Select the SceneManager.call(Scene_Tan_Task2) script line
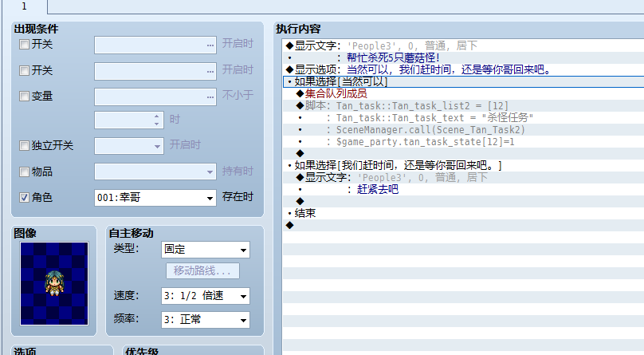This screenshot has width=644, height=355. (x=463, y=129)
